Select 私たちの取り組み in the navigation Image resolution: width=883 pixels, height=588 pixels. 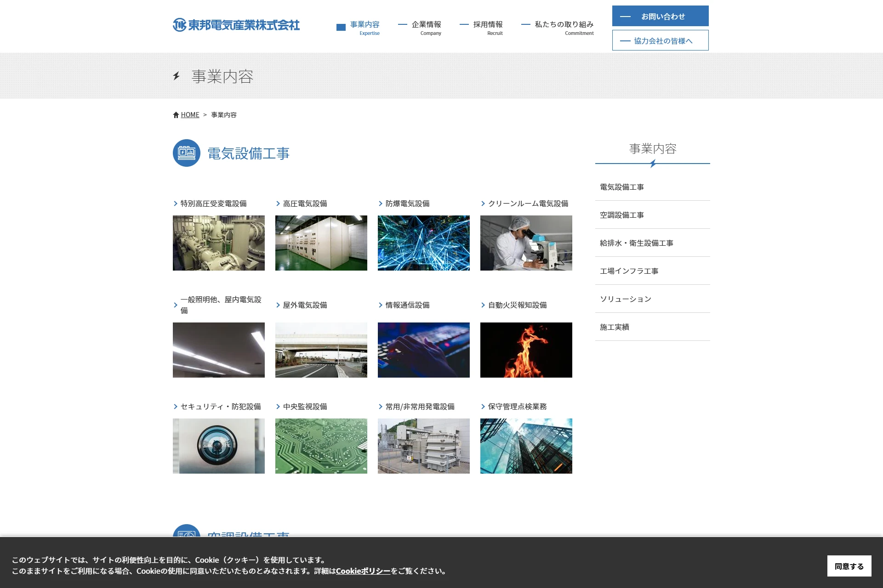tap(564, 27)
